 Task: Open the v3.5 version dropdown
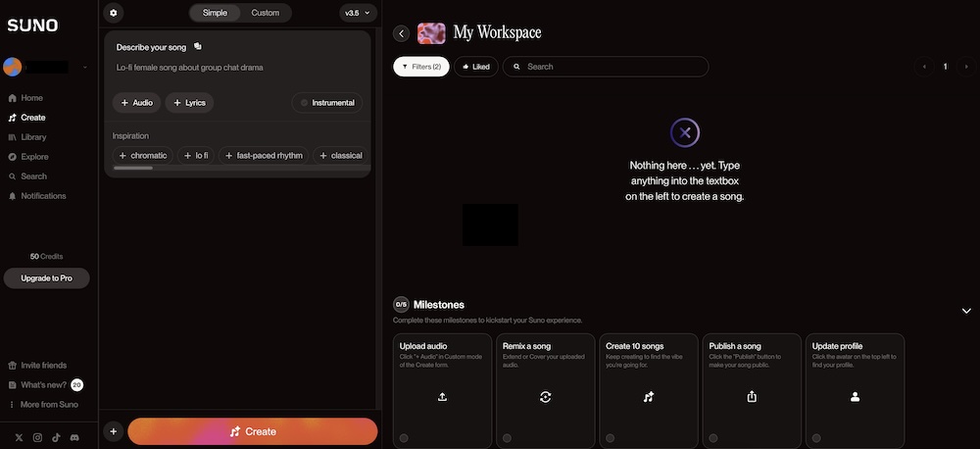tap(358, 13)
